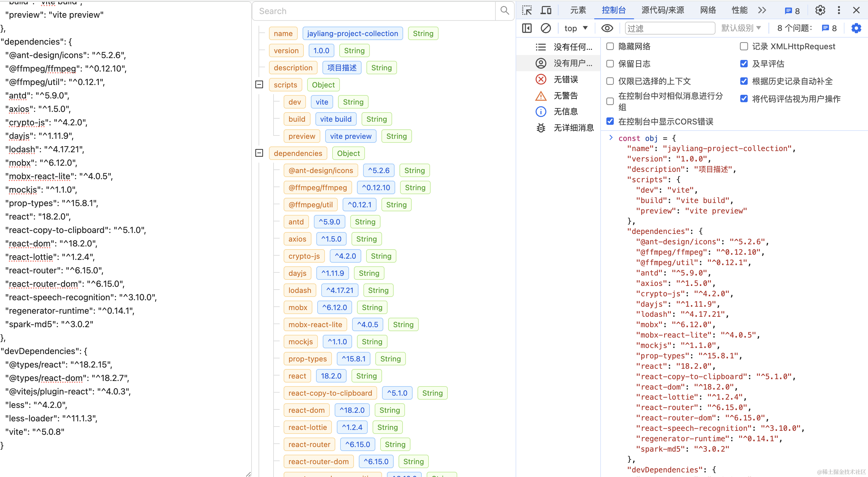Switch to Elements tab (元素)

[x=578, y=10]
